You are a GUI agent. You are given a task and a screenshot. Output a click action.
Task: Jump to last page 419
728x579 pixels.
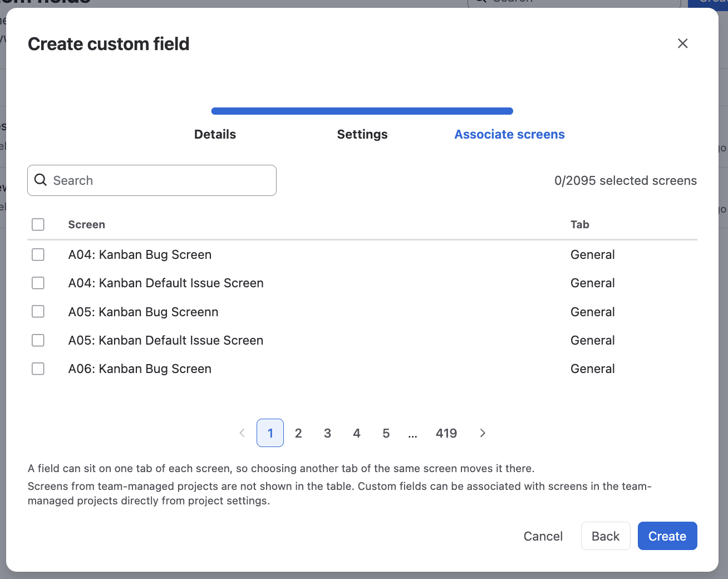pos(446,433)
